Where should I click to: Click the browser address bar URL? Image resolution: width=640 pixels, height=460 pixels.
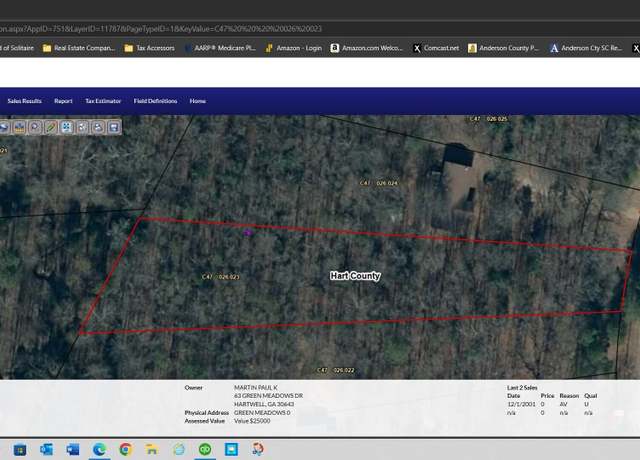click(x=161, y=29)
